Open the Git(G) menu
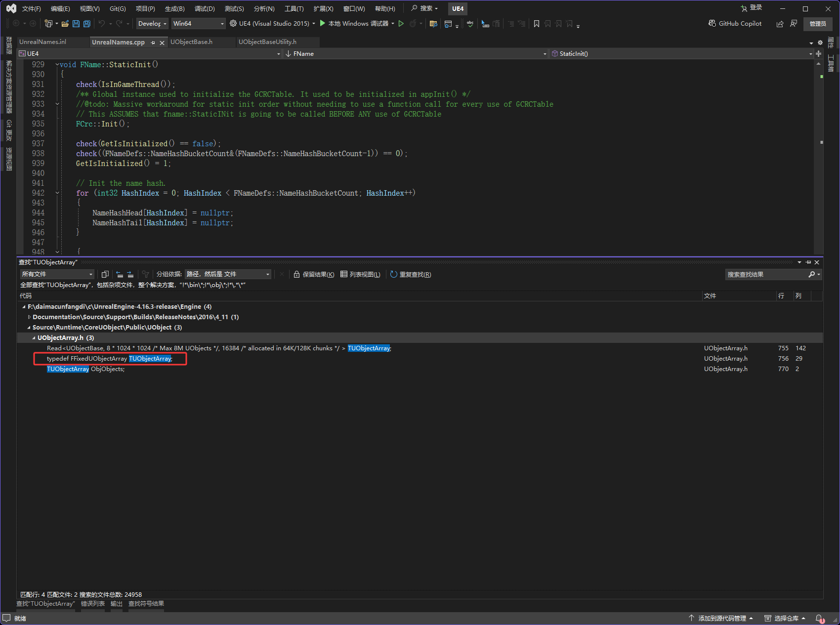Screen dimensions: 840x625 [118, 8]
